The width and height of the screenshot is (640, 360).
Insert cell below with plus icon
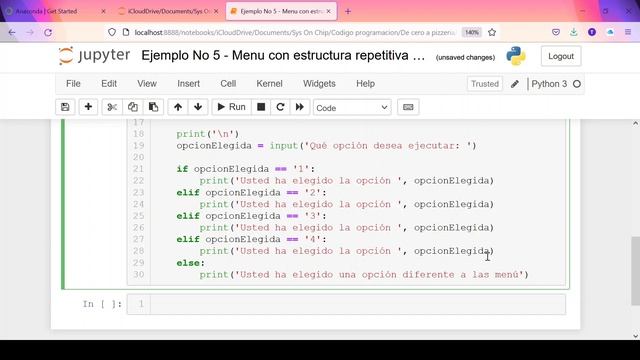pos(88,107)
